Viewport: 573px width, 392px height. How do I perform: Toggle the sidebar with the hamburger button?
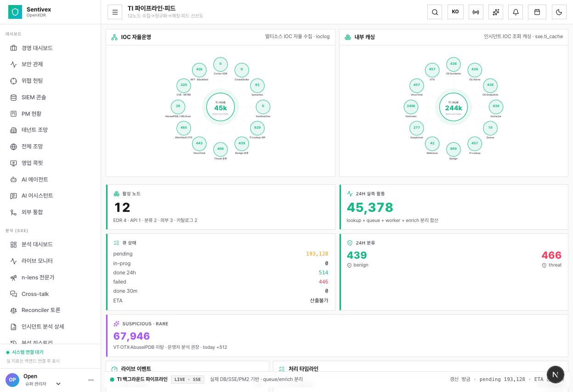pyautogui.click(x=115, y=12)
